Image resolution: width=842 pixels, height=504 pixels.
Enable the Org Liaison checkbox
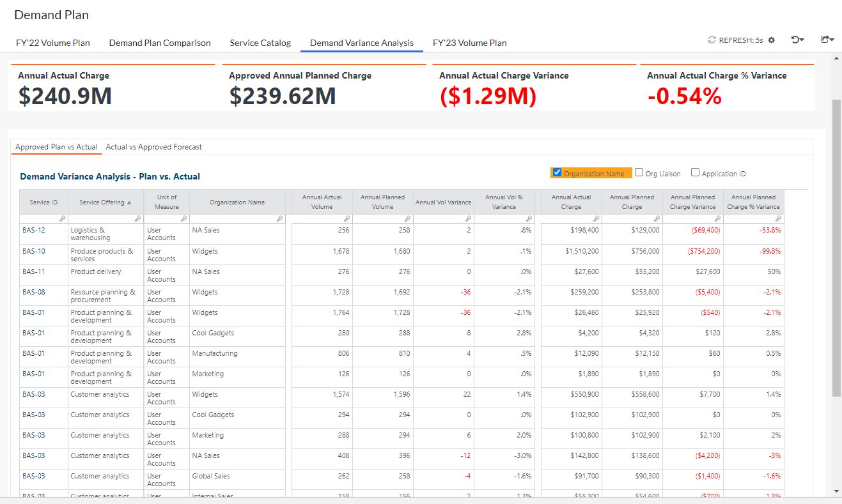[x=639, y=172]
